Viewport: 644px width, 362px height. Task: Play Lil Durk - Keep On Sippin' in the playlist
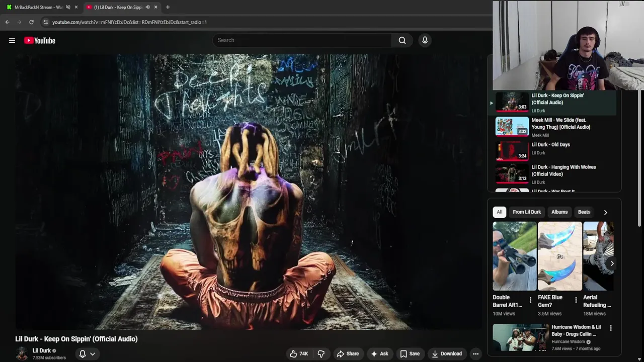(x=552, y=103)
